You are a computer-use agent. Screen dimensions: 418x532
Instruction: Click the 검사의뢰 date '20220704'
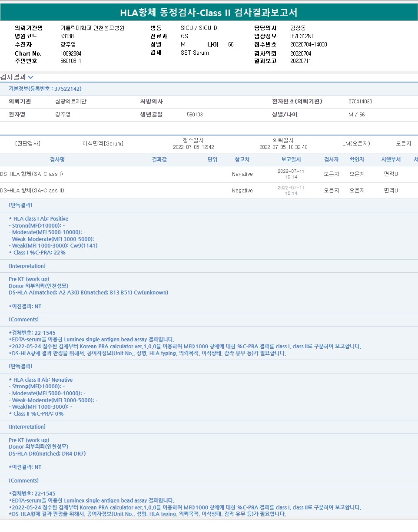301,53
